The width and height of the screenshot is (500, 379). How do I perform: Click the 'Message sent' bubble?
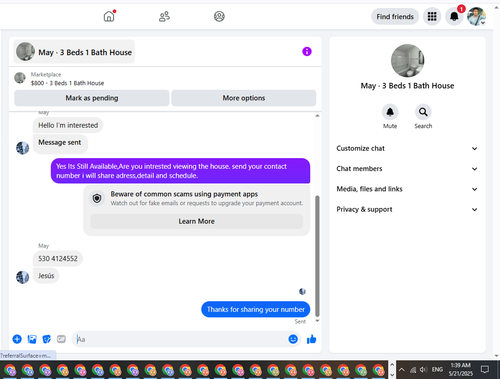tap(60, 144)
